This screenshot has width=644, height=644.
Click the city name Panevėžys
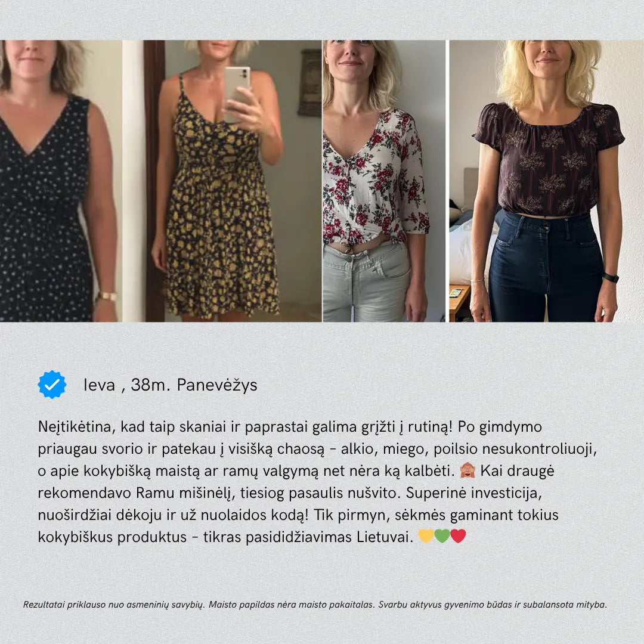217,385
